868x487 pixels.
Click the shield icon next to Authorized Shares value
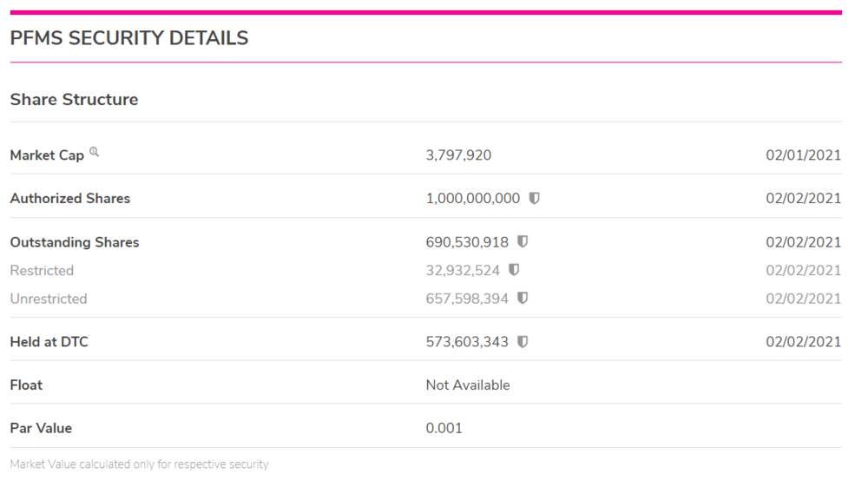[x=535, y=198]
